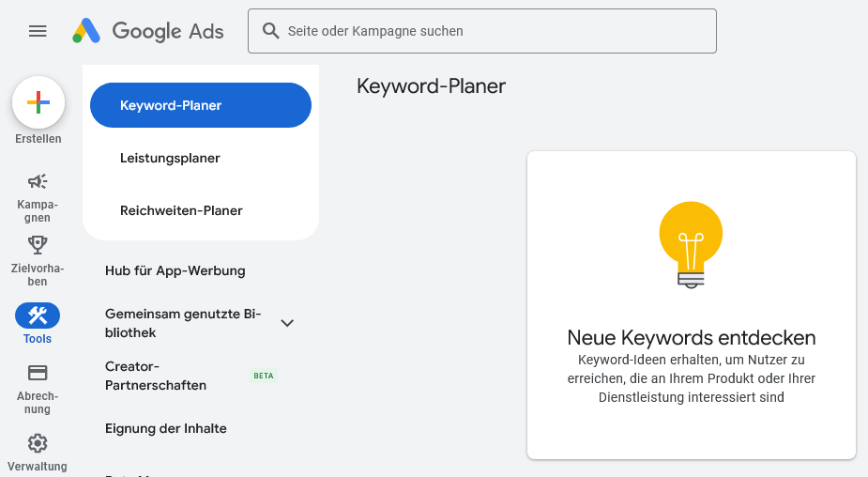
Task: Select the Tools wrench icon
Action: point(38,315)
